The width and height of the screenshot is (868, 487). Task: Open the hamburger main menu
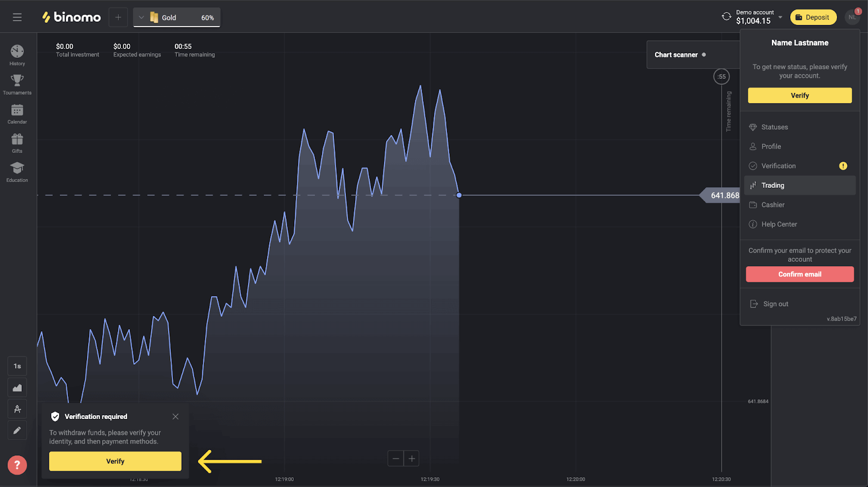click(x=17, y=17)
